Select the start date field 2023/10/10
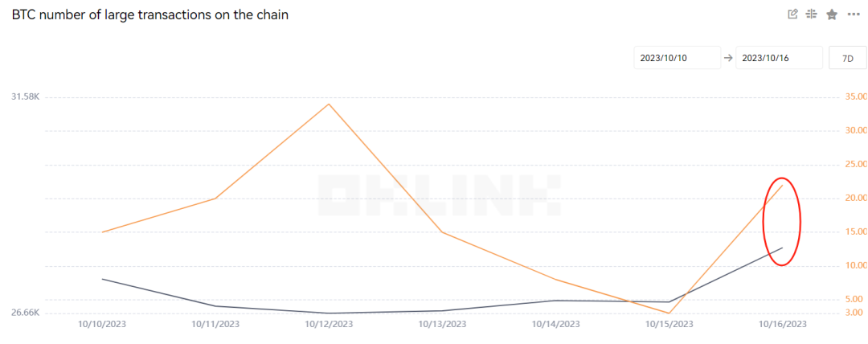Image resolution: width=868 pixels, height=344 pixels. [675, 59]
